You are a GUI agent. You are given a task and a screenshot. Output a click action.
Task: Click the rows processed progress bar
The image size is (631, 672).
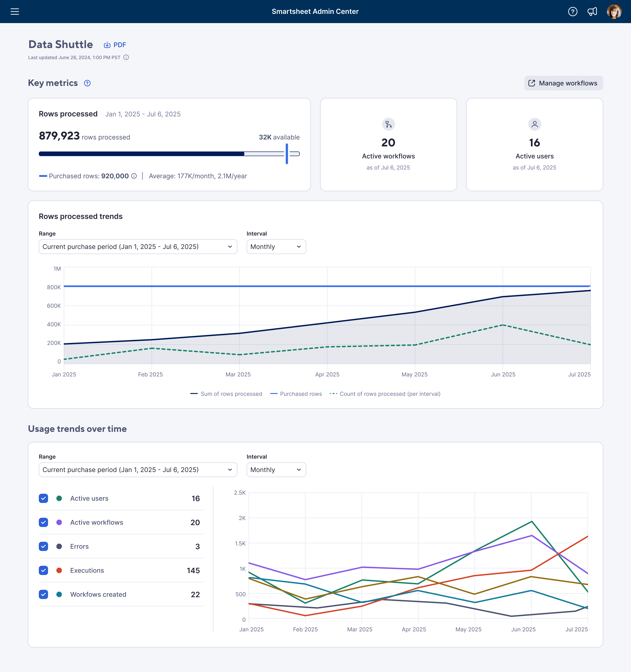point(169,154)
